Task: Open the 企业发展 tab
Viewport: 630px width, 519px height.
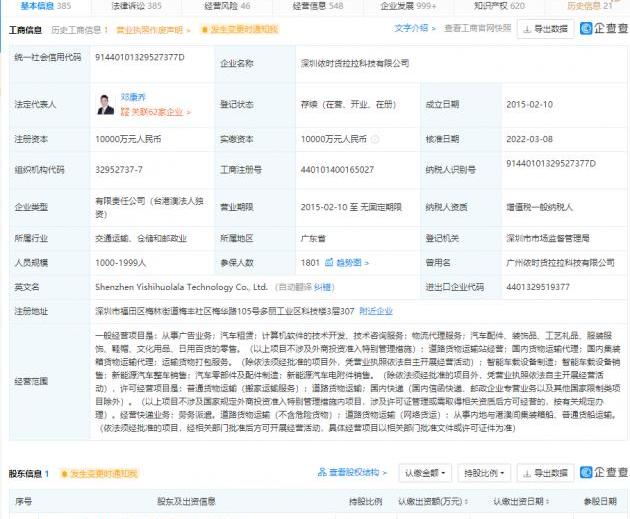Action: tap(408, 6)
